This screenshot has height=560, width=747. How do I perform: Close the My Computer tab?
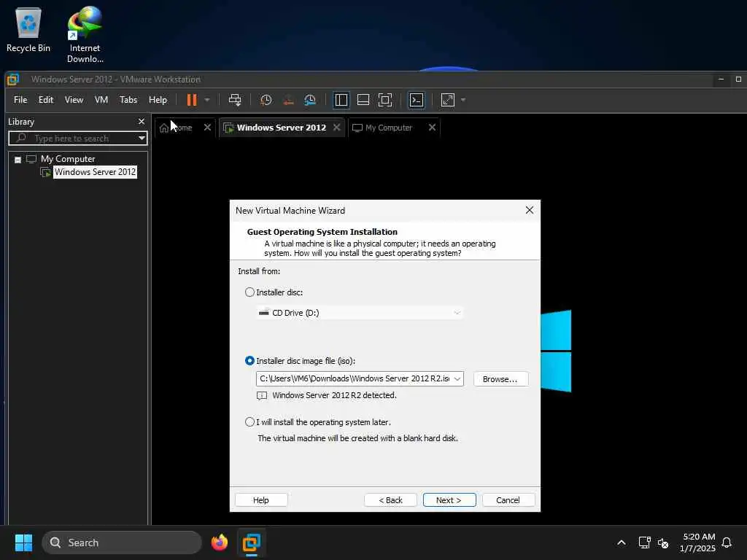pos(432,128)
